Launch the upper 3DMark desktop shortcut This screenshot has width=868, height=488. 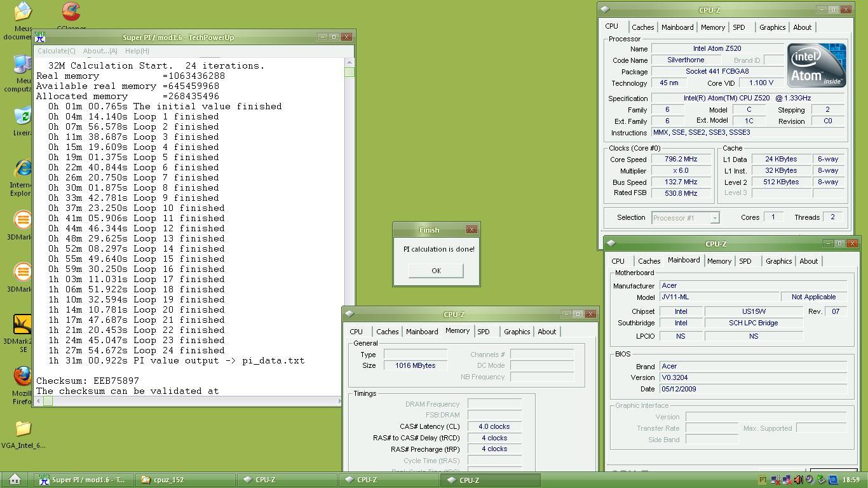click(22, 220)
